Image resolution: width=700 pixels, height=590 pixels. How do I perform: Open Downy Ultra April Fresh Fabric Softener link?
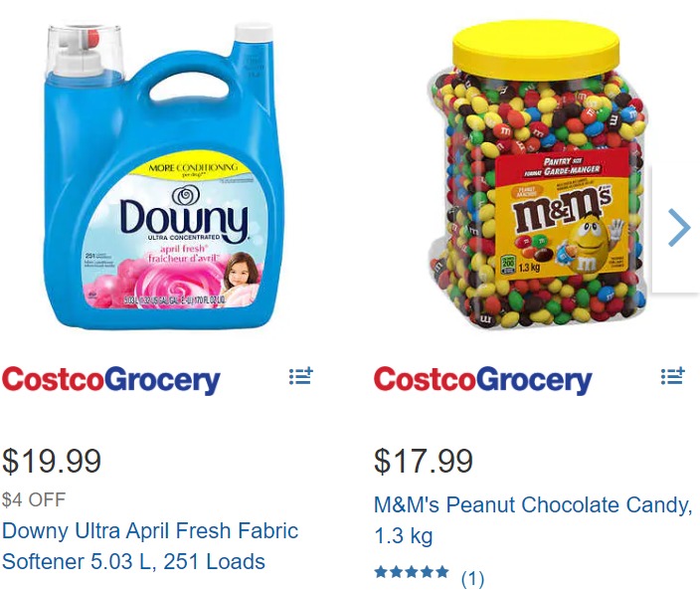[149, 546]
